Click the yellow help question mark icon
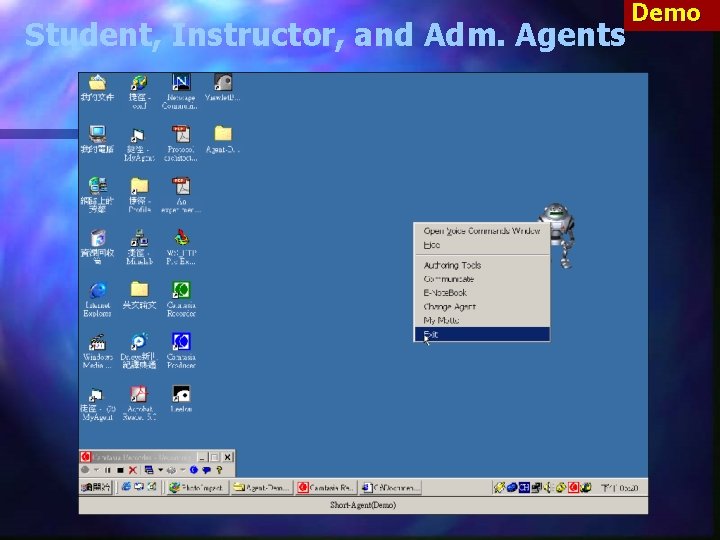720x540 pixels. [x=219, y=470]
